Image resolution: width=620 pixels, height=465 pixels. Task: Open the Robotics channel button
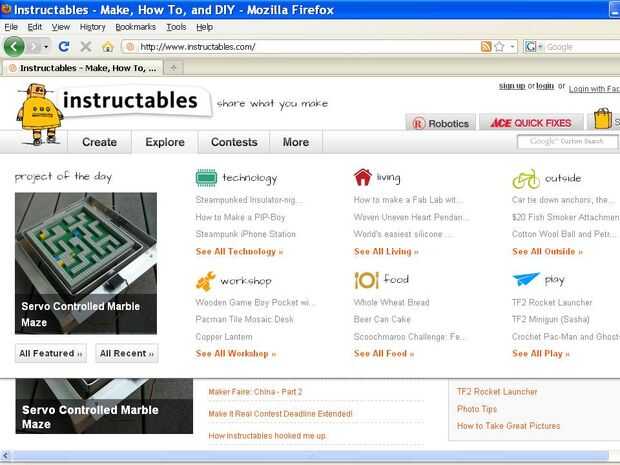(x=440, y=123)
